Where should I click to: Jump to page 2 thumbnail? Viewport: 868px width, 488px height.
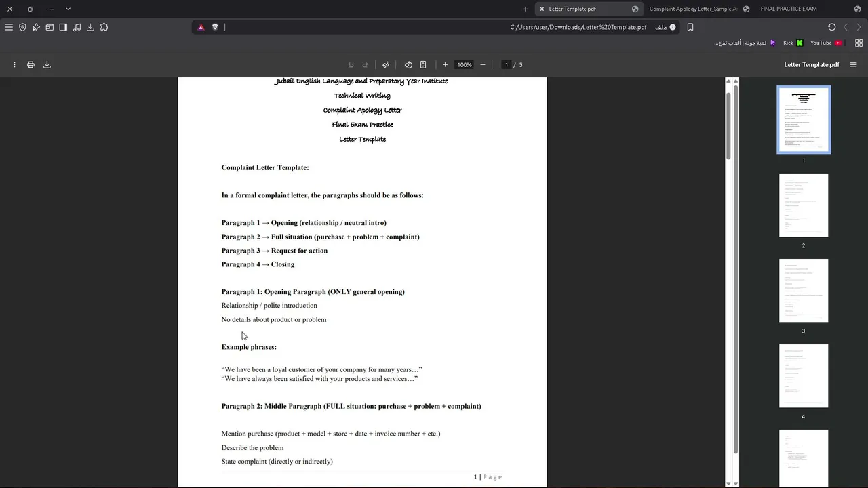(x=804, y=205)
